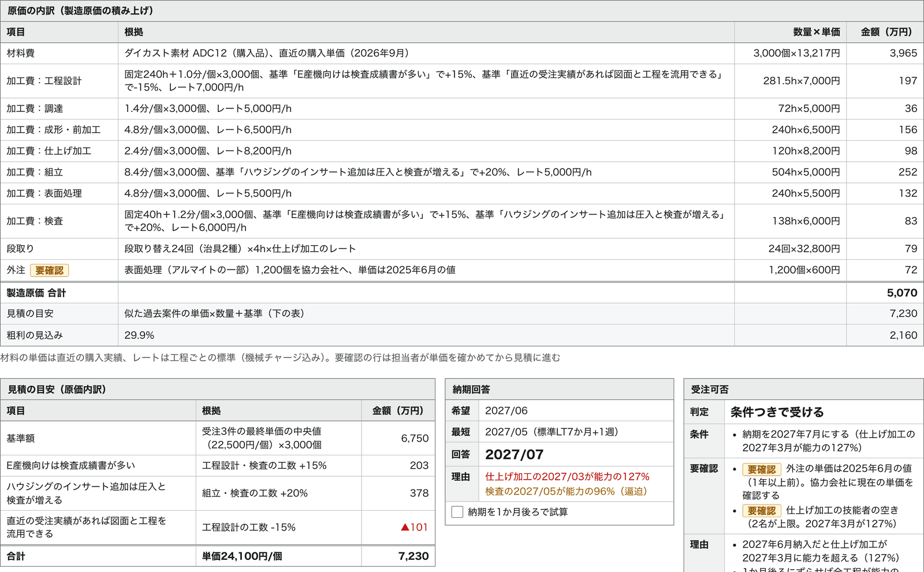Enable the 納期を1か月後ろで試算 checkbox
924x572 pixels.
click(457, 512)
